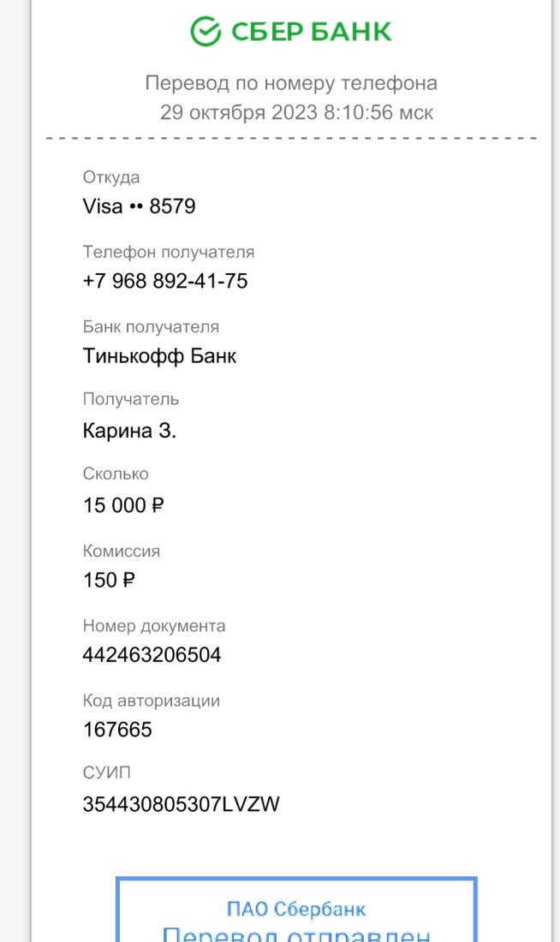Select the Перевод по номеру телефона title
This screenshot has width=560, height=942.
click(x=291, y=83)
